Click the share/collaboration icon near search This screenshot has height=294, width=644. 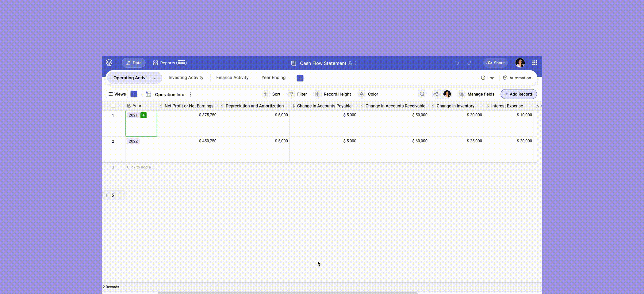point(435,94)
